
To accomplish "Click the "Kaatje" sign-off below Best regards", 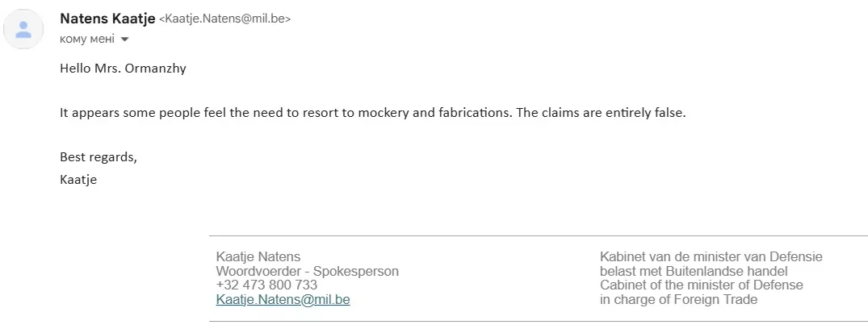I will (x=78, y=180).
